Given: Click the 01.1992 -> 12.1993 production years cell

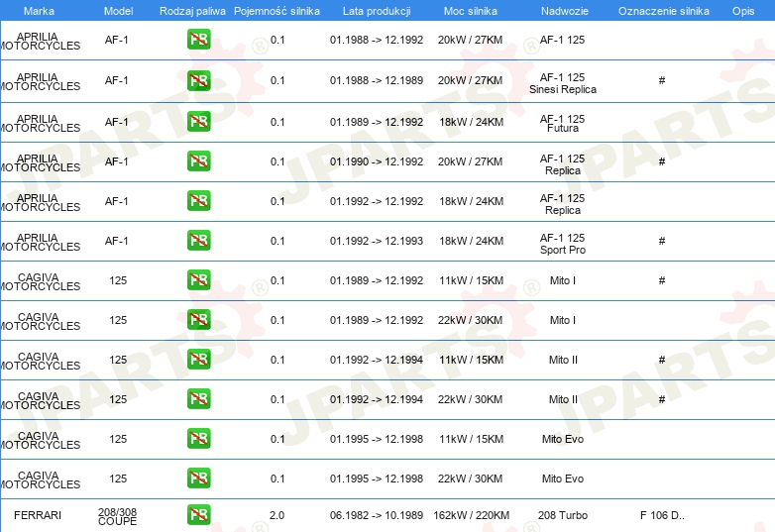Looking at the screenshot, I should click(x=377, y=241).
